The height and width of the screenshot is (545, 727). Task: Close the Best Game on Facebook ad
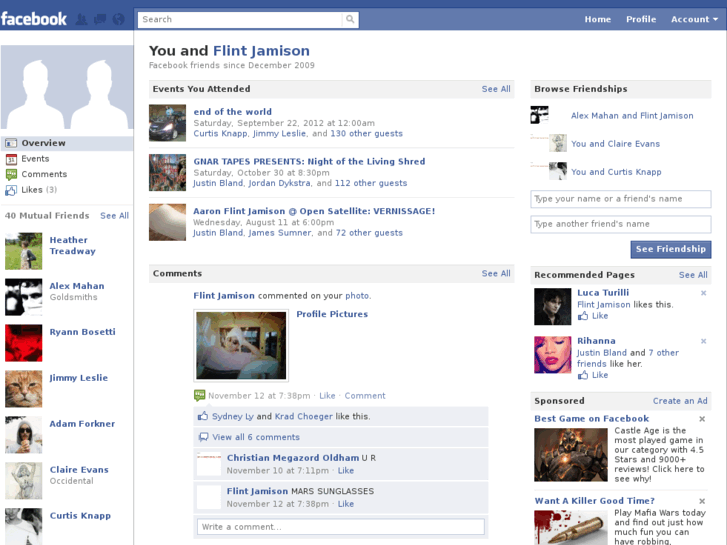(x=702, y=419)
